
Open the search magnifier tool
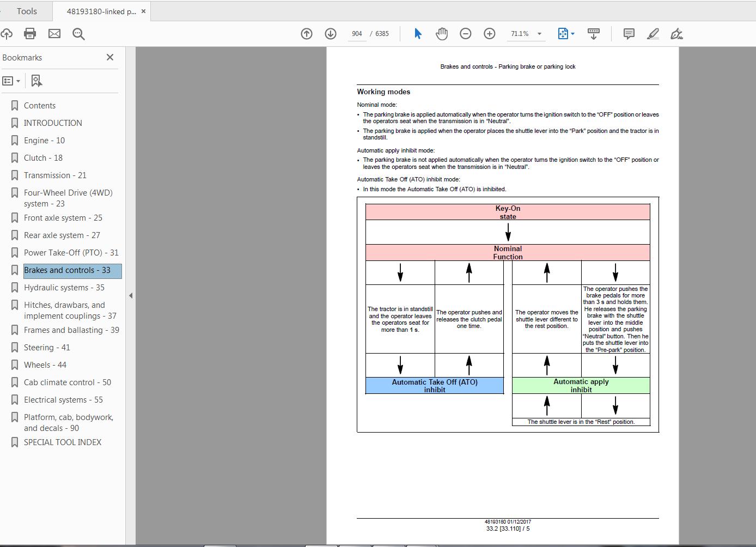[x=78, y=34]
